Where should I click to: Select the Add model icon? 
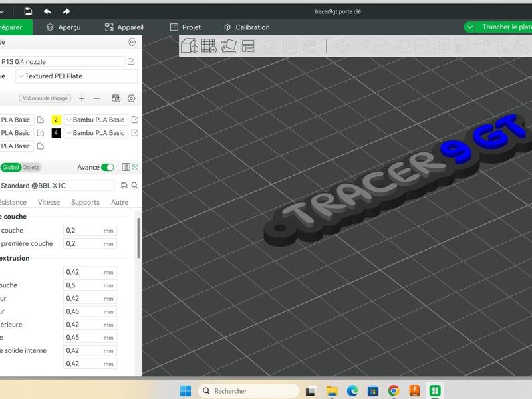(x=188, y=47)
